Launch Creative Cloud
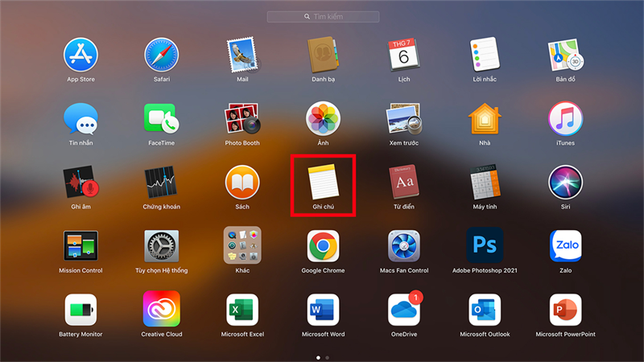 point(162,309)
